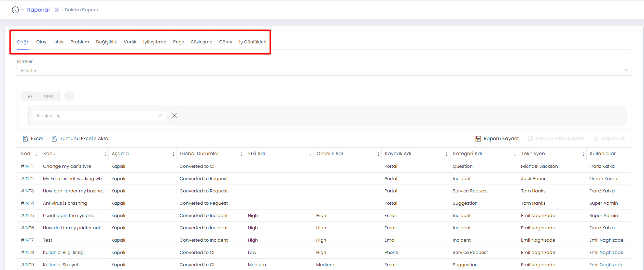Image resolution: width=644 pixels, height=270 pixels.
Task: Open the Teknisyen column menu dots
Action: tap(583, 154)
